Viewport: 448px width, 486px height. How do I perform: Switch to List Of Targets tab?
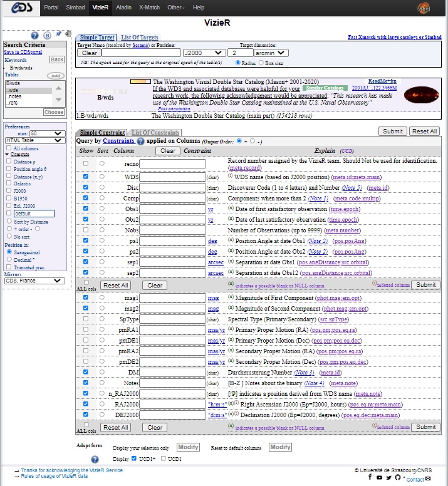140,37
